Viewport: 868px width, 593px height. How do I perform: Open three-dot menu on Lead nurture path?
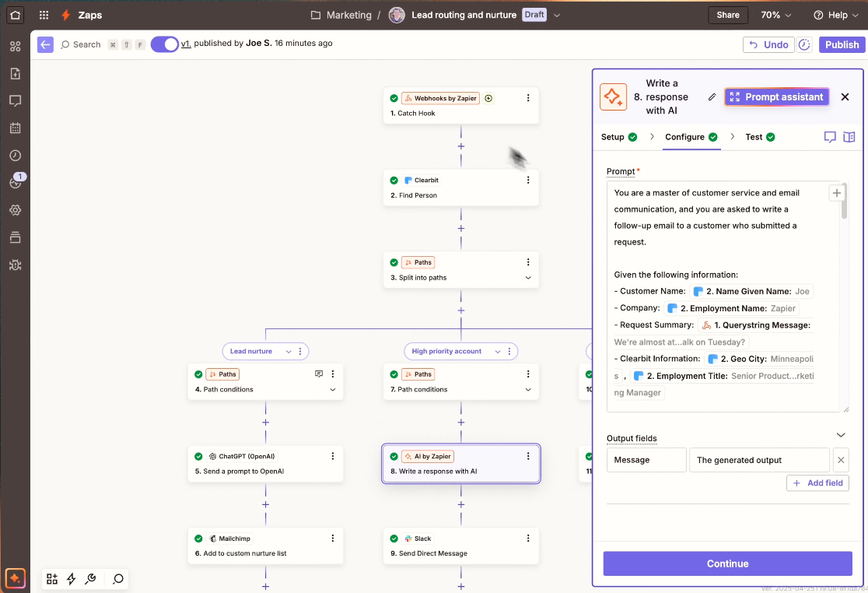pyautogui.click(x=300, y=351)
